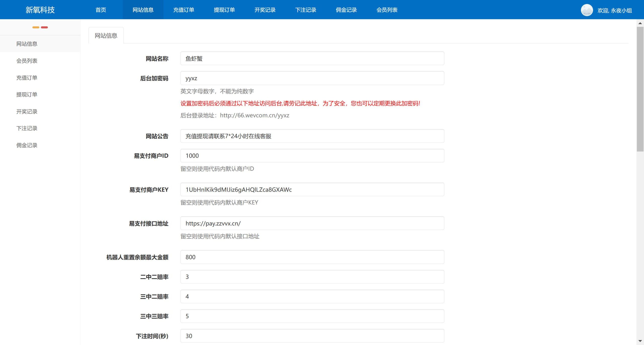Click hint 留空则使用代码内默认接口地址
This screenshot has height=345, width=644.
(x=220, y=236)
